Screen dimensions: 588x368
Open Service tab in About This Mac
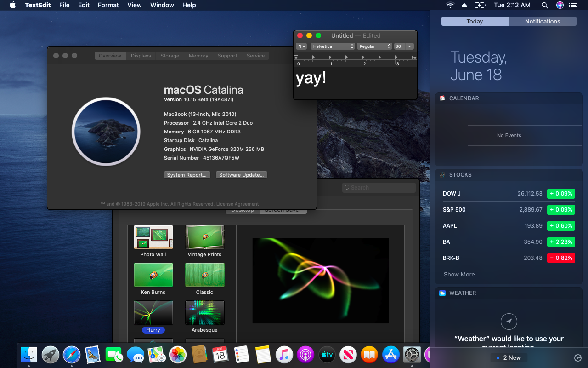pos(255,56)
